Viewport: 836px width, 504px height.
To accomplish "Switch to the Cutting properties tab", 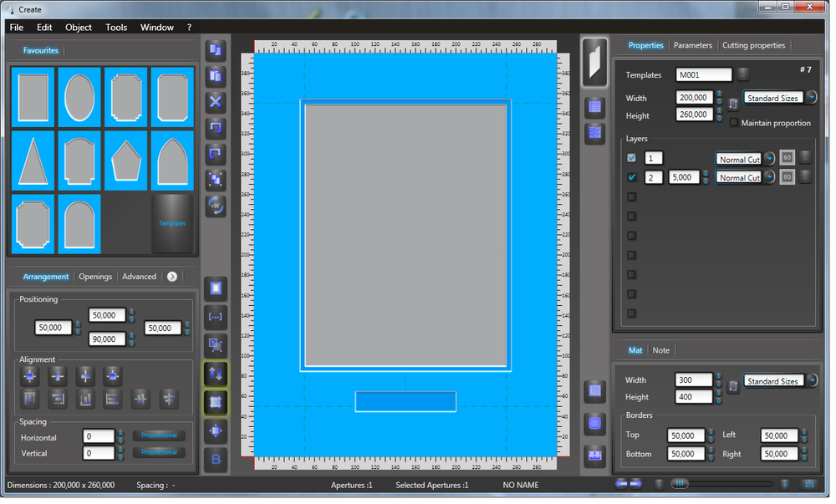I will (753, 45).
